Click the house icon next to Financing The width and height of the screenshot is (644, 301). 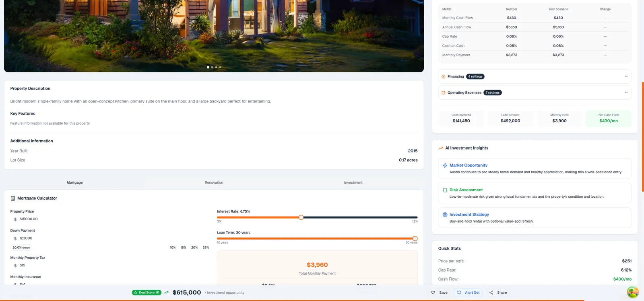point(444,77)
